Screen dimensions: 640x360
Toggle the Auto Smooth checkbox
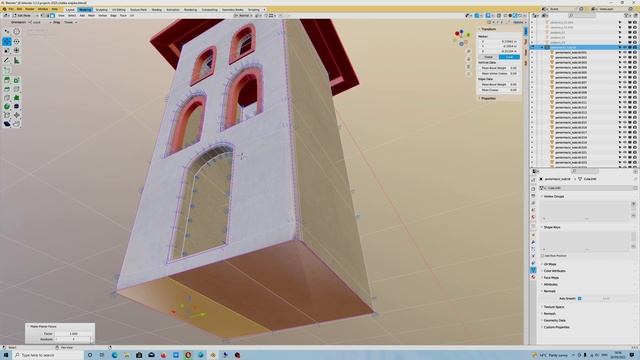pyautogui.click(x=580, y=298)
